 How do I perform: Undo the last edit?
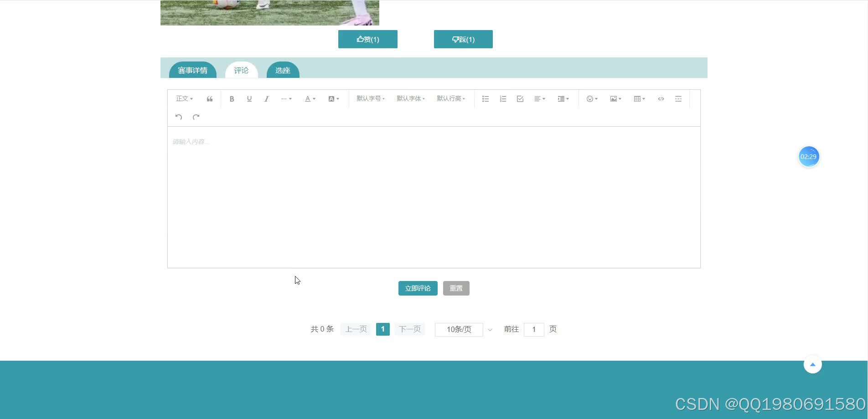[x=179, y=117]
